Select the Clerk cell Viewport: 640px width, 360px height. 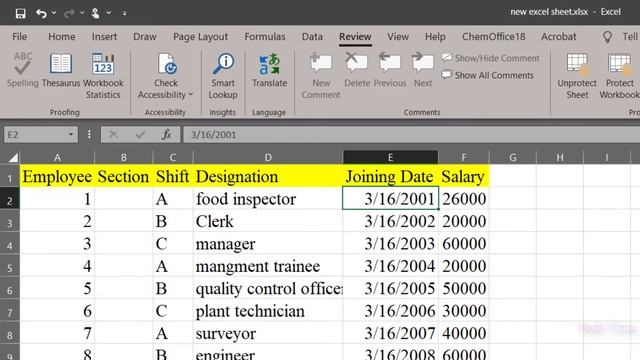tap(268, 221)
